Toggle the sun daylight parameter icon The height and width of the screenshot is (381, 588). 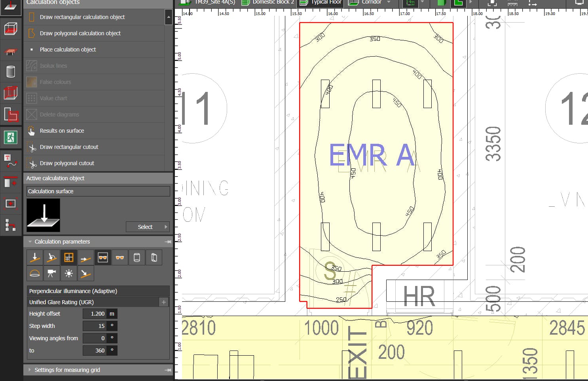(x=68, y=273)
